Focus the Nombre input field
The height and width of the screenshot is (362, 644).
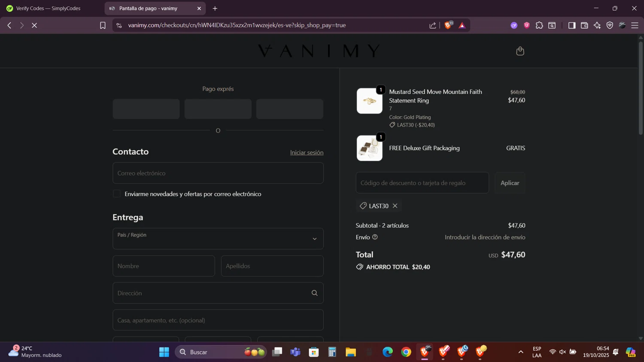[164, 266]
